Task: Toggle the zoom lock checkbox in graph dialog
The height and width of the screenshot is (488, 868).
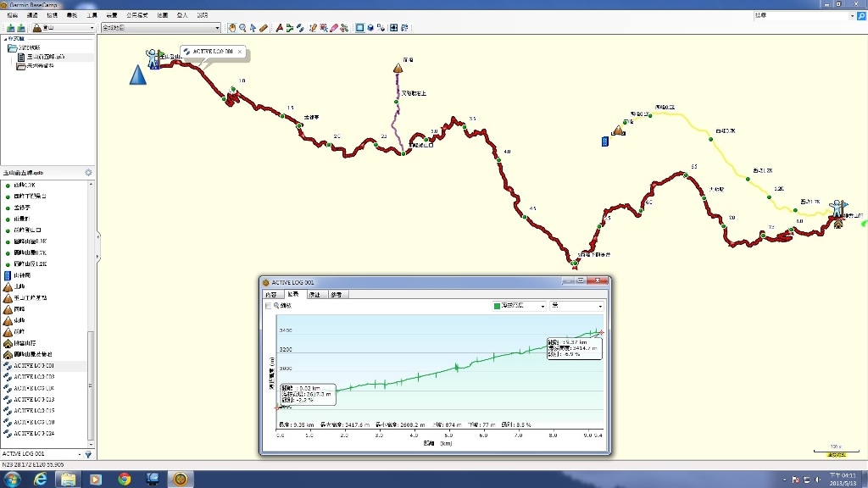Action: click(269, 305)
